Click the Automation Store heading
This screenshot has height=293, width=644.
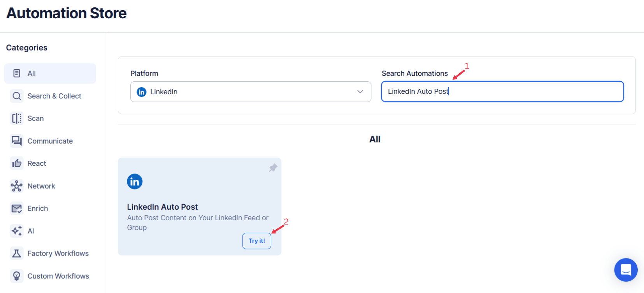click(66, 13)
